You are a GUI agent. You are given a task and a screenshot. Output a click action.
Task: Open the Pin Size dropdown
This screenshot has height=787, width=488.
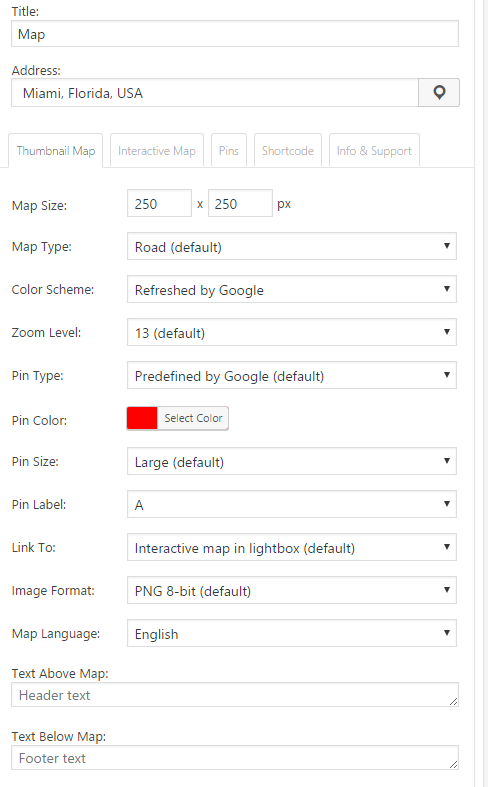(x=292, y=461)
